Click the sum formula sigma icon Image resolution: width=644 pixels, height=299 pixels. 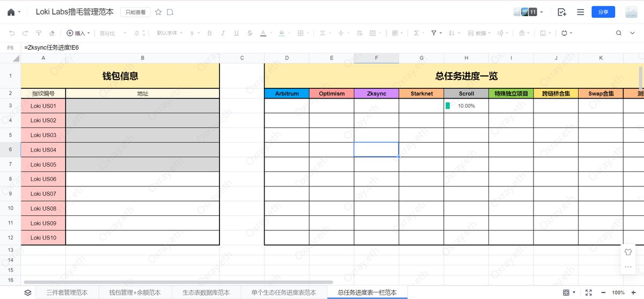[416, 33]
